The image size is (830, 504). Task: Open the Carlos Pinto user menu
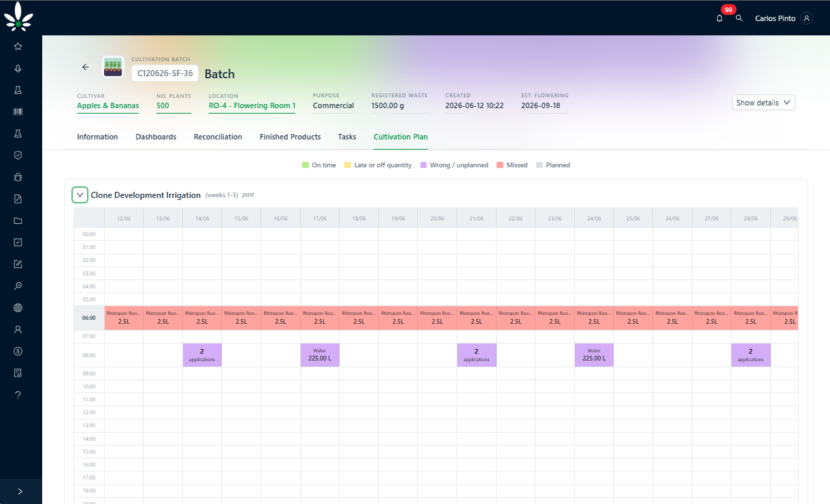[x=784, y=18]
